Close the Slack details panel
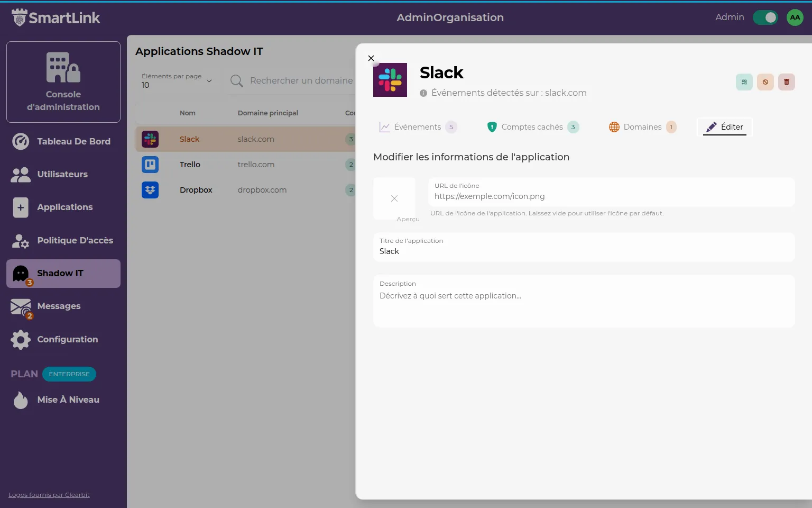 pos(371,58)
